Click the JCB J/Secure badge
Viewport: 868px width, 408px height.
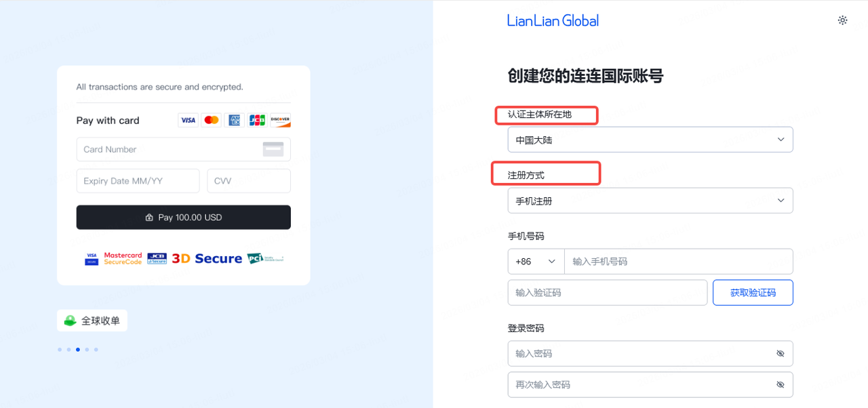157,258
